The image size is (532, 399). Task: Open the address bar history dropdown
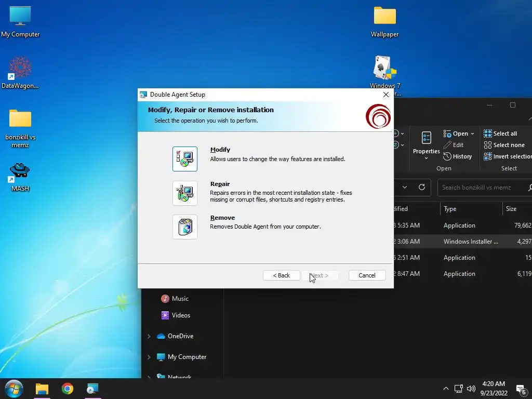[x=404, y=187]
